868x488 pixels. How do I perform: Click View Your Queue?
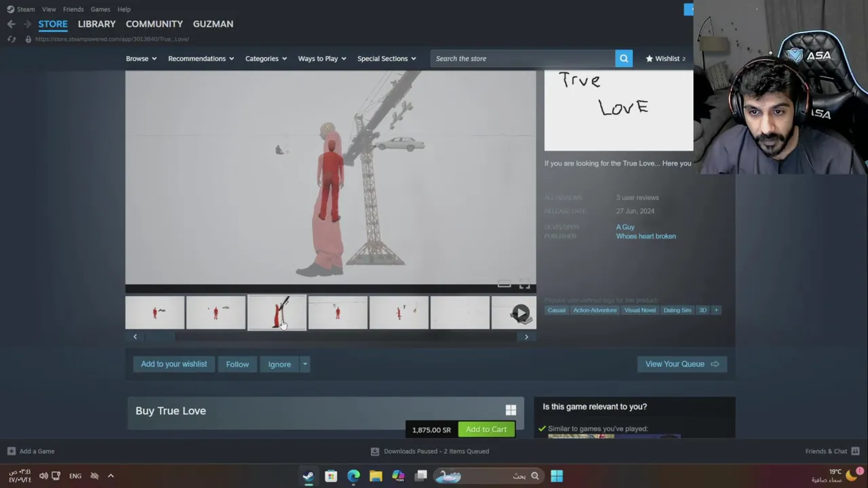(682, 364)
